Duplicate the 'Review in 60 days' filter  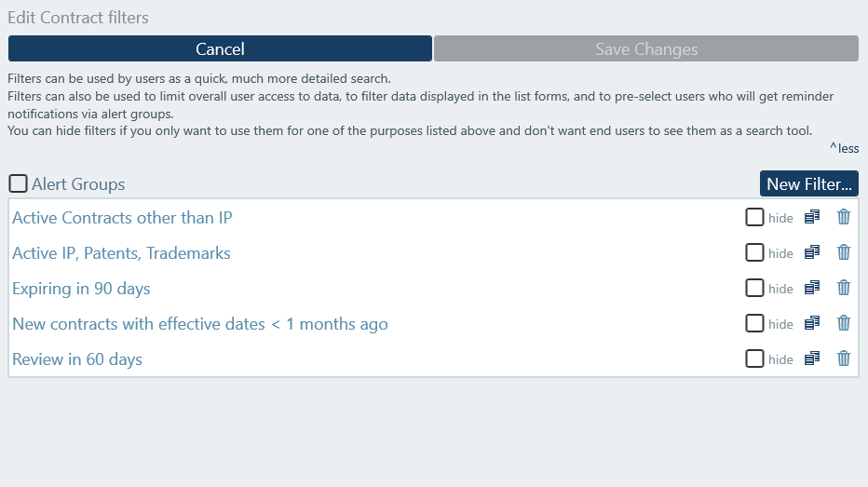point(812,358)
